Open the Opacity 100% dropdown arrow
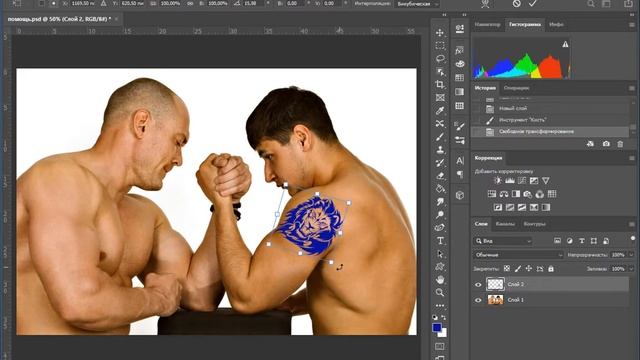This screenshot has width=640, height=360. coord(631,255)
